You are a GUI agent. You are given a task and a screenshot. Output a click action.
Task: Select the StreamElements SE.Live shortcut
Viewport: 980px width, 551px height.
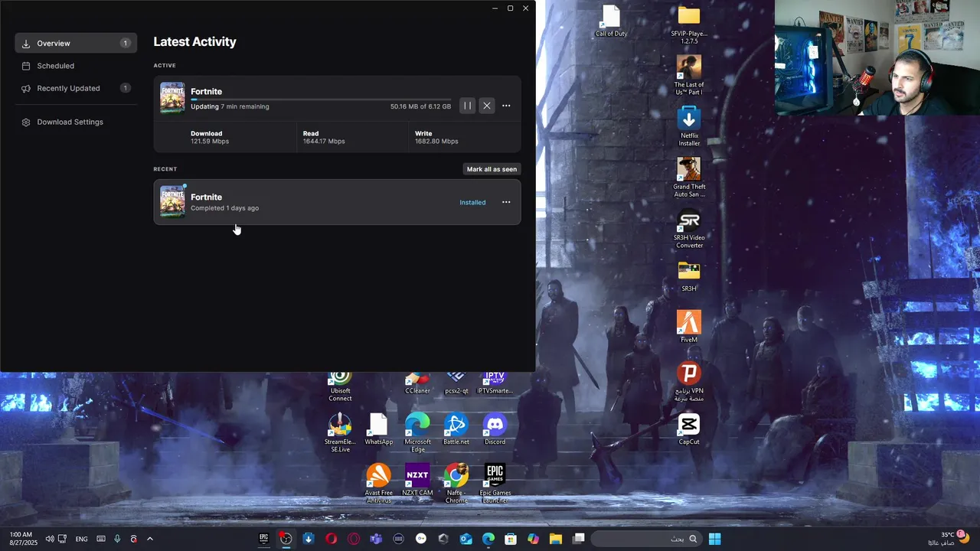point(340,433)
